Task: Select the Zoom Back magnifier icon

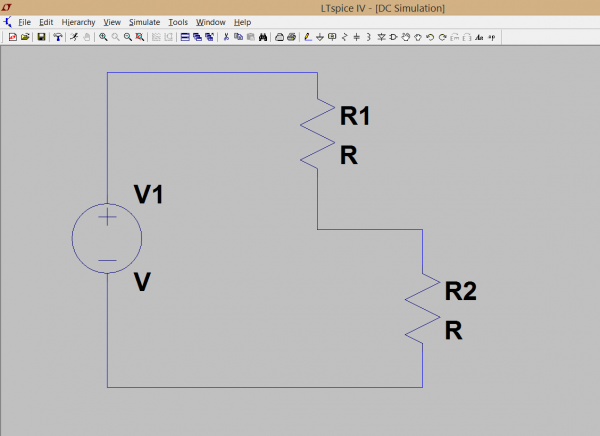Action: pos(127,37)
